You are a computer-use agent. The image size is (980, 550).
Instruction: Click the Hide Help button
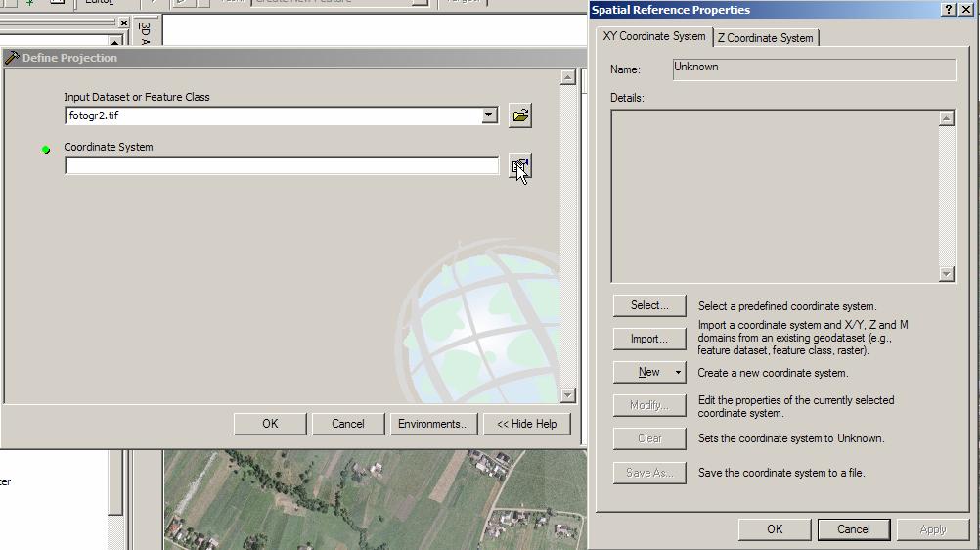[526, 424]
